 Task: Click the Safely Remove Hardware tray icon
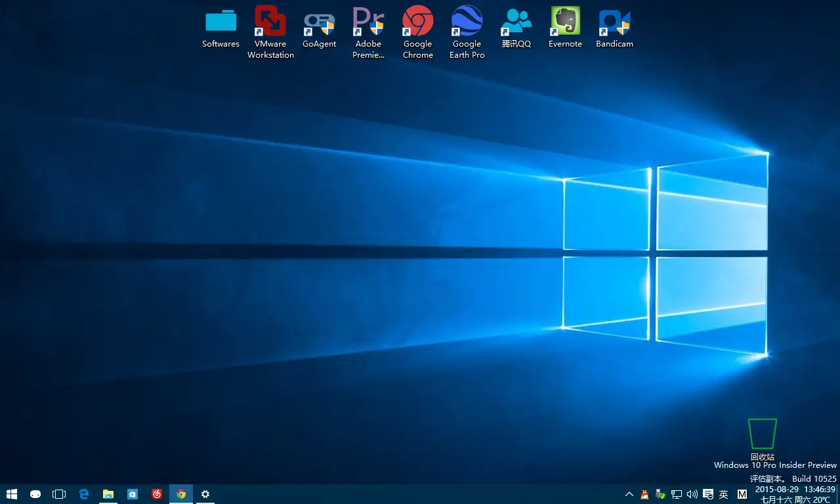661,494
